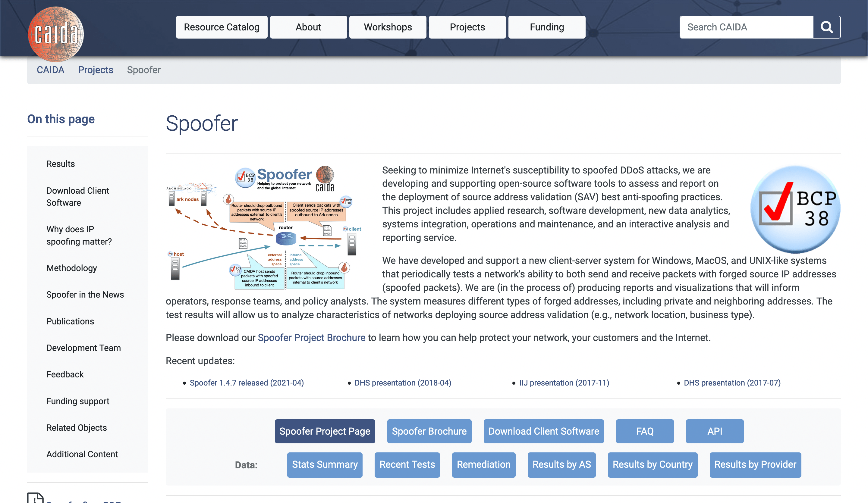Click the Publications sidebar icon link
Viewport: 868px width, 503px height.
coord(70,321)
